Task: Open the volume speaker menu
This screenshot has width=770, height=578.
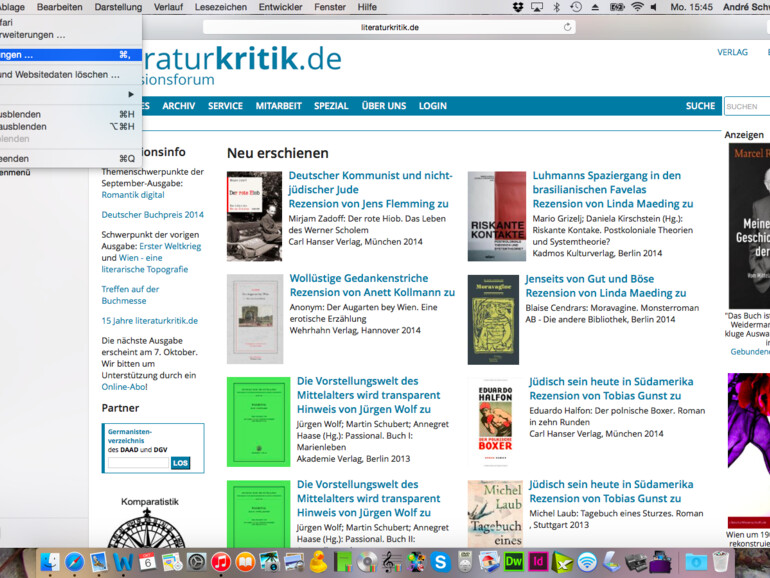Action: [x=654, y=7]
